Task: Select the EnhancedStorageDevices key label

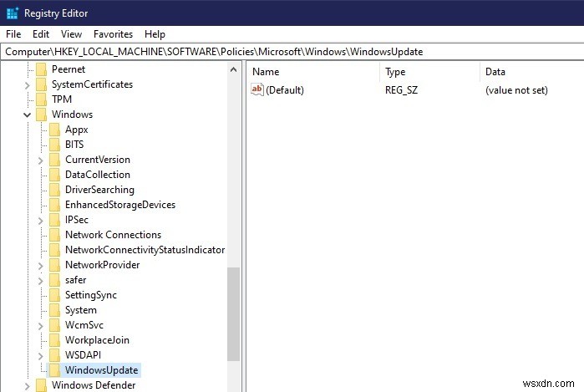Action: point(120,205)
